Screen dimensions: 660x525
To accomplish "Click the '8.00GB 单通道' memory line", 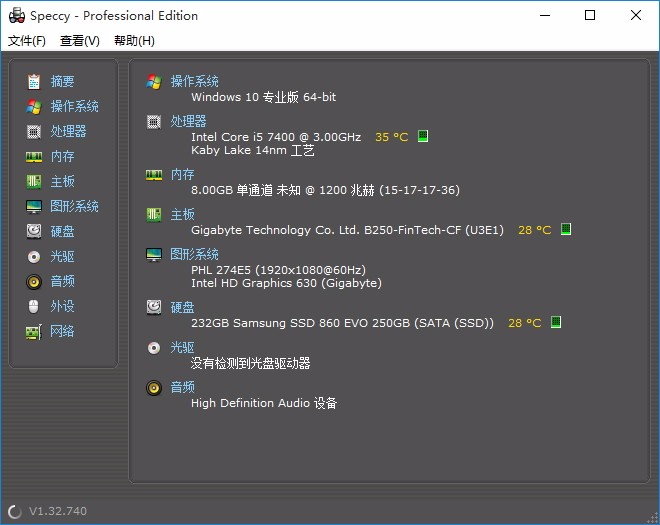I will pos(325,190).
